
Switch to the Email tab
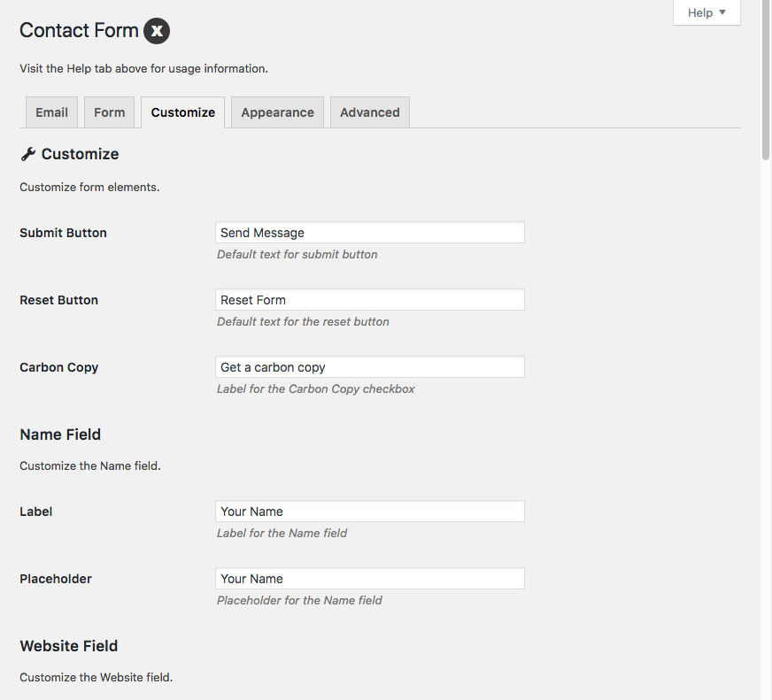[x=51, y=112]
